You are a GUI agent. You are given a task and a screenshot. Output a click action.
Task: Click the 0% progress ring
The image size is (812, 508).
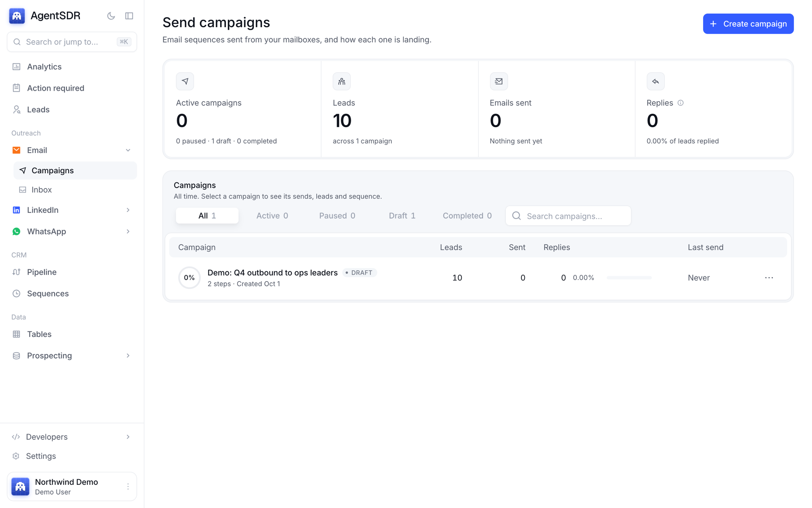pyautogui.click(x=189, y=278)
